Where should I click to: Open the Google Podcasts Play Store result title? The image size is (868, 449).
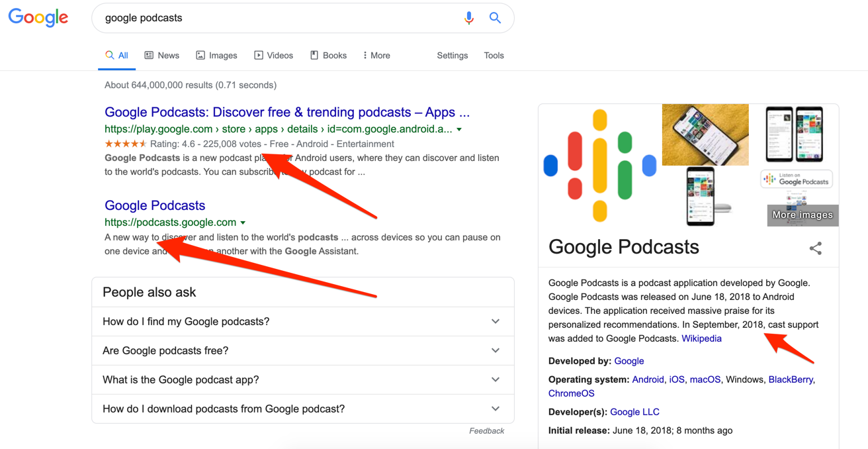coord(287,112)
